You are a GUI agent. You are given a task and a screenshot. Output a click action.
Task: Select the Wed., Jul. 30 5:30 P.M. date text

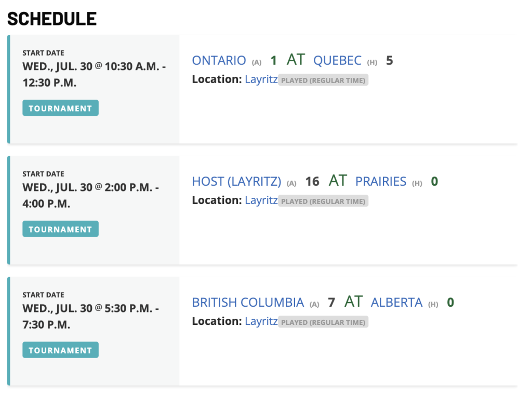(90, 317)
